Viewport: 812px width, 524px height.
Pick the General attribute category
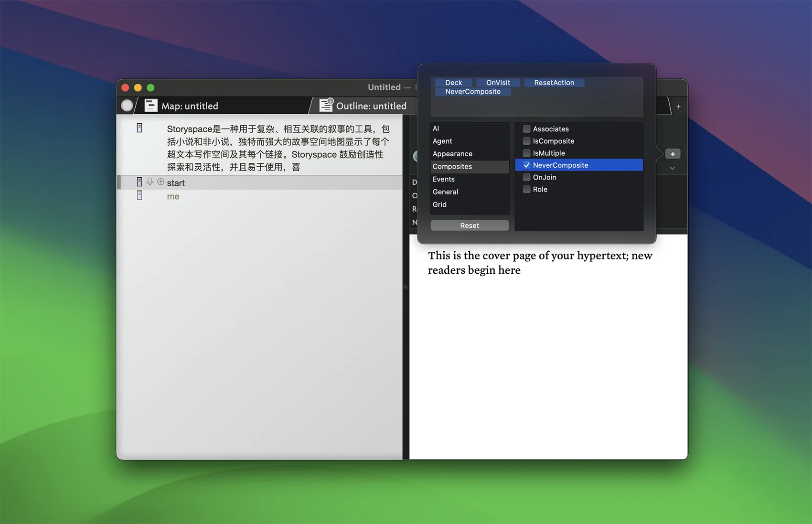click(470, 192)
